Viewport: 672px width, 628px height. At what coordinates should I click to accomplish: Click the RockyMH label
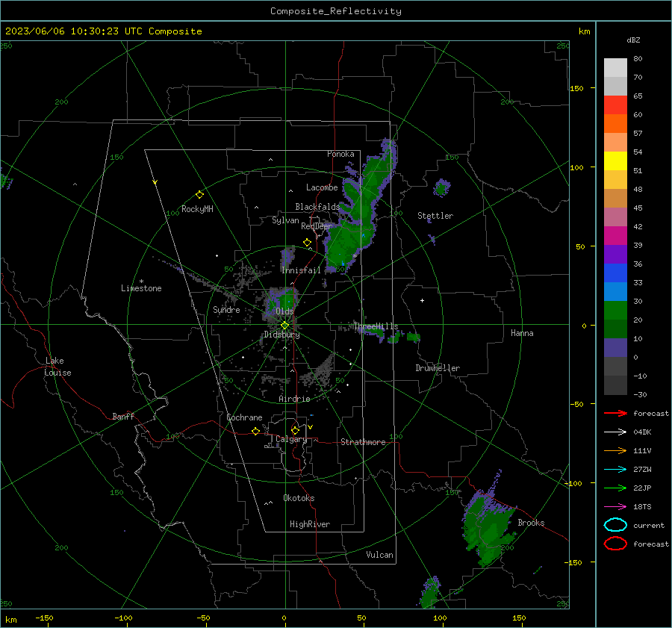(x=197, y=209)
